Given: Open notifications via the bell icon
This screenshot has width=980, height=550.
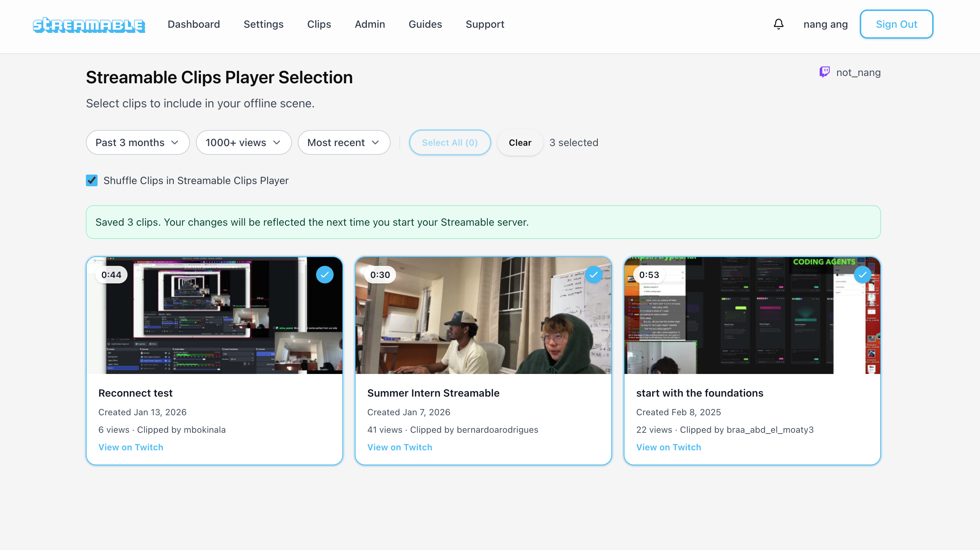Looking at the screenshot, I should [x=778, y=24].
